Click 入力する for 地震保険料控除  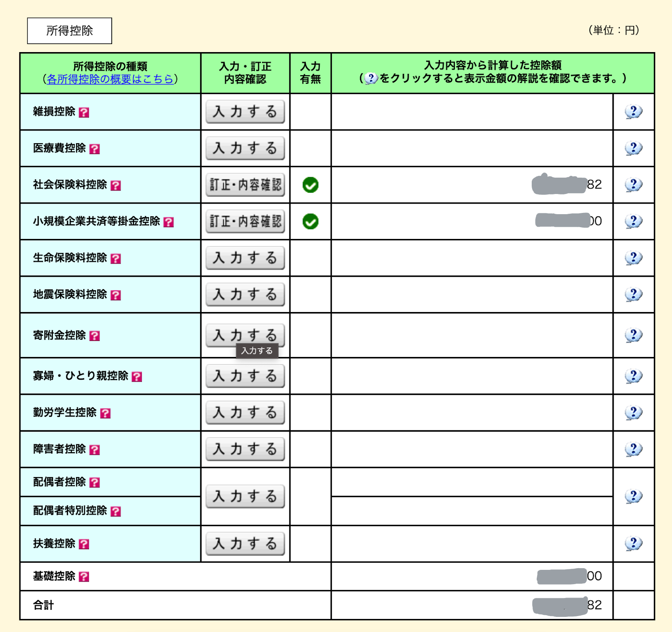pyautogui.click(x=245, y=294)
